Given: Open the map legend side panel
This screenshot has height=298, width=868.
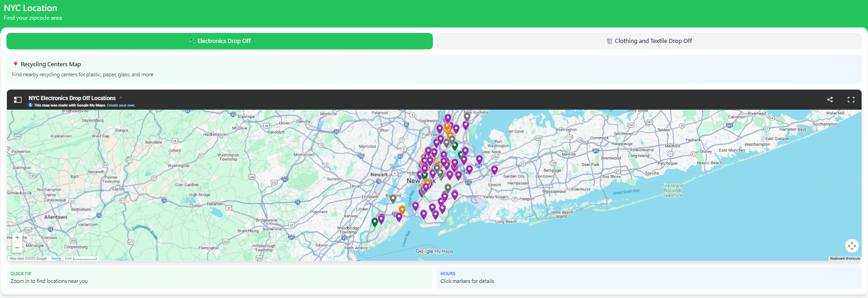Looking at the screenshot, I should [x=18, y=100].
